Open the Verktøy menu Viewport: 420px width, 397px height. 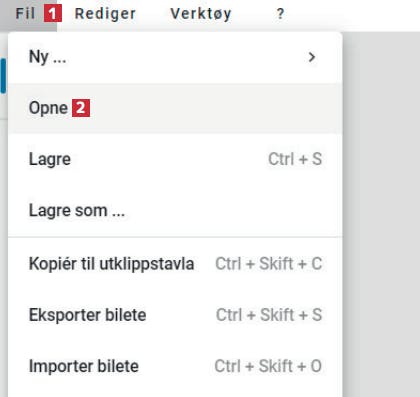pyautogui.click(x=201, y=14)
